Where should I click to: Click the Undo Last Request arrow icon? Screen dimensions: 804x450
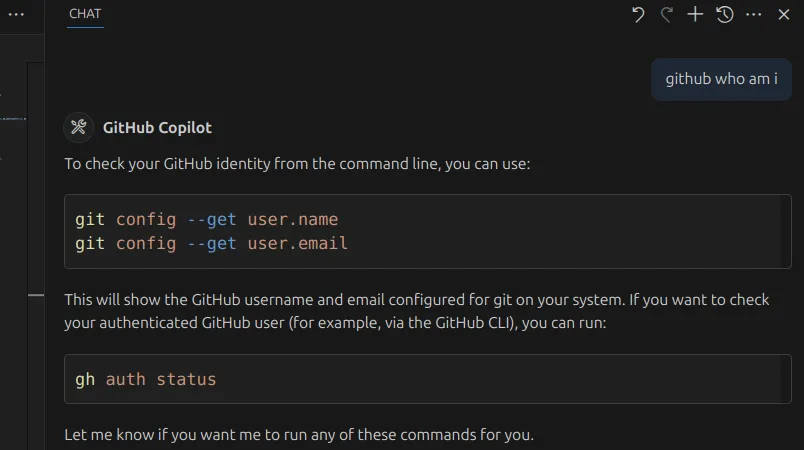click(x=638, y=14)
